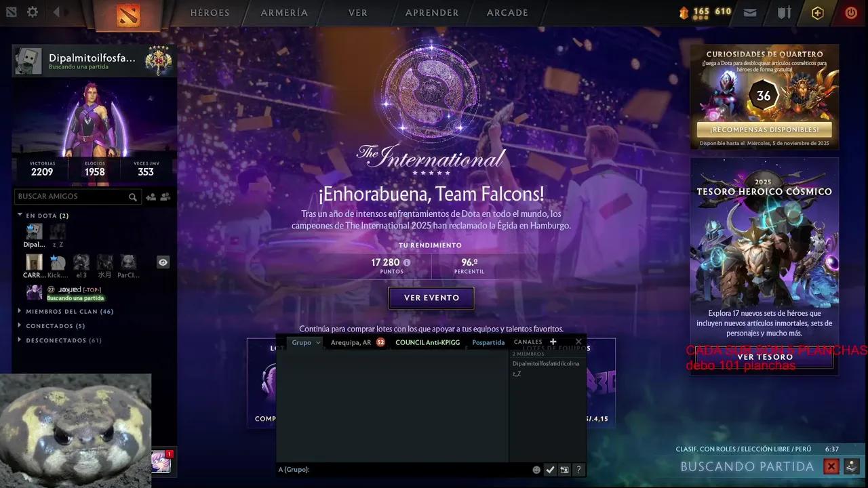Toggle the chat checkmark button
Viewport: 868px width, 488px height.
pyautogui.click(x=551, y=470)
